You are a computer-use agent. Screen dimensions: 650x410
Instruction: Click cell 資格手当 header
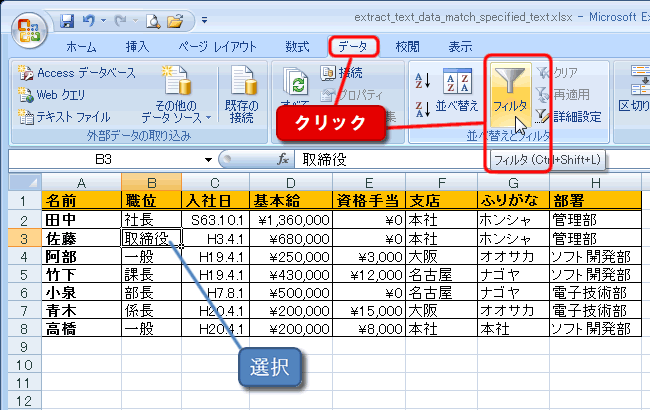pyautogui.click(x=369, y=201)
